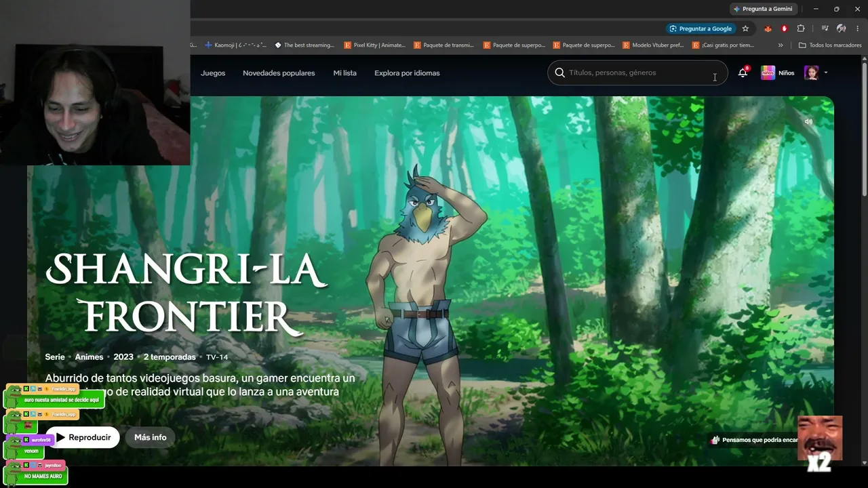This screenshot has width=868, height=488.
Task: Click the 'Animes' genre text
Action: (89, 357)
